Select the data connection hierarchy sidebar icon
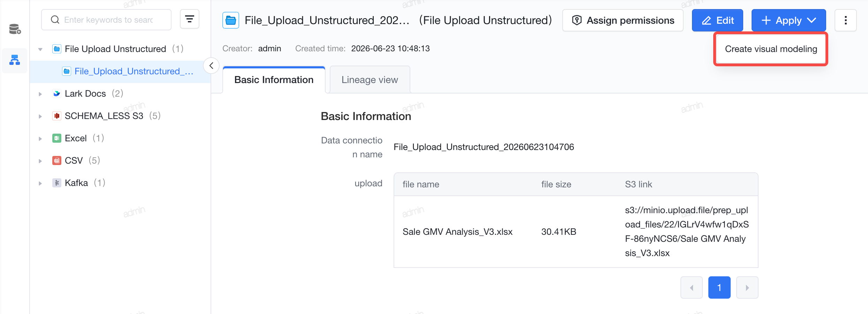This screenshot has height=314, width=868. point(15,60)
